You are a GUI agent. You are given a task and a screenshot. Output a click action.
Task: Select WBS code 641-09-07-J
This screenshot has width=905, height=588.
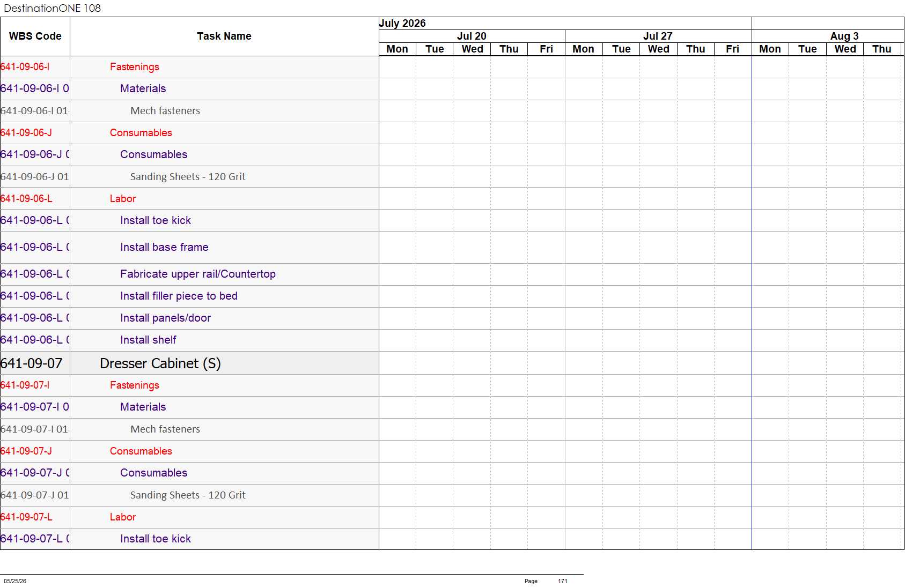pyautogui.click(x=26, y=451)
